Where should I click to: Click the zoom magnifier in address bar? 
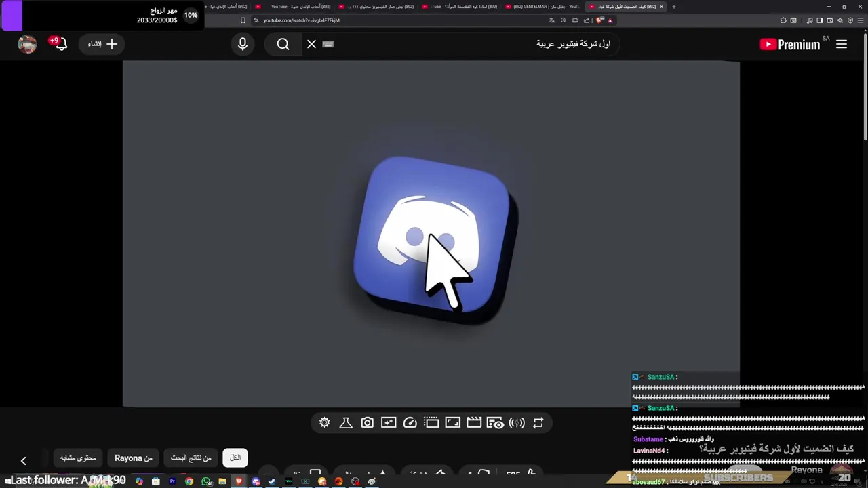pos(564,20)
